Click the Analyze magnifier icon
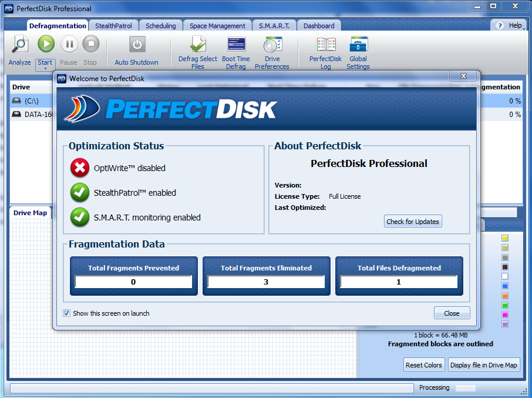Screen dimensions: 532x398 tap(20, 45)
